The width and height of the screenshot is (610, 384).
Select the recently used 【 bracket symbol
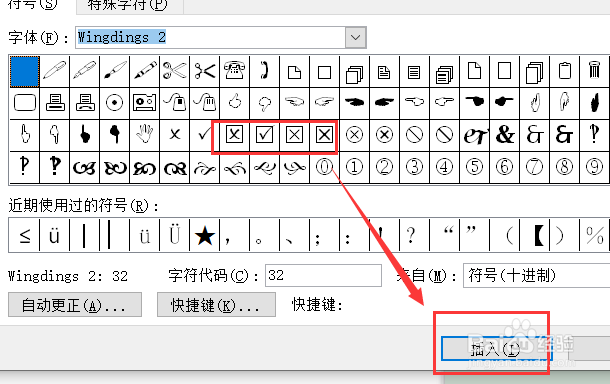point(539,235)
